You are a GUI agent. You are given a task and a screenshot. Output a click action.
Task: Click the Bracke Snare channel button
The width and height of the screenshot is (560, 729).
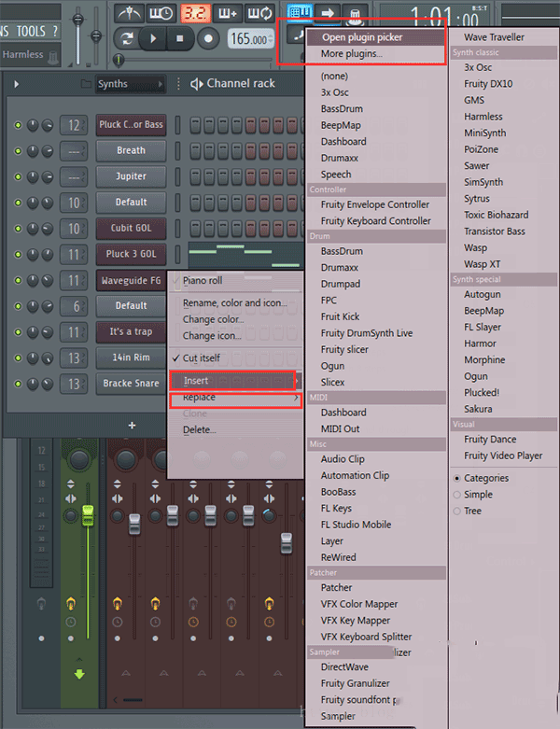[131, 384]
